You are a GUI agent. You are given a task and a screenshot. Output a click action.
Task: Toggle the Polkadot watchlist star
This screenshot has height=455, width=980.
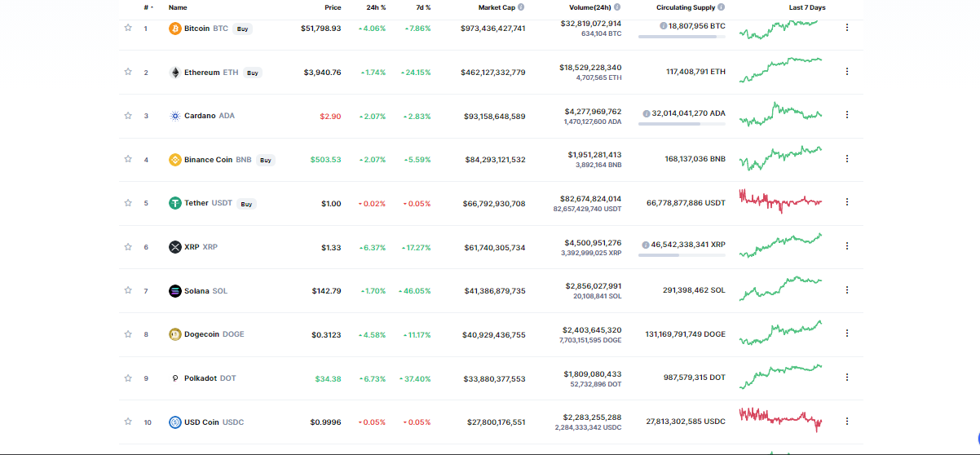(x=128, y=378)
